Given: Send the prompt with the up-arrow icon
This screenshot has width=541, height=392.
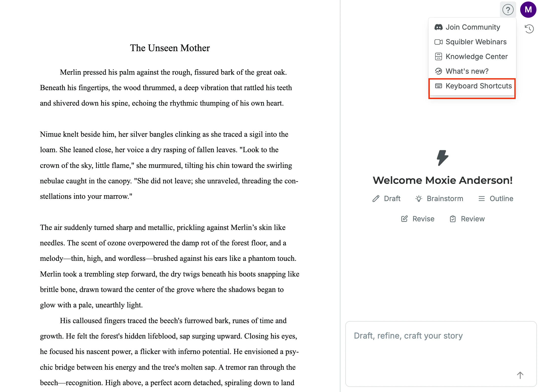Looking at the screenshot, I should [x=520, y=375].
